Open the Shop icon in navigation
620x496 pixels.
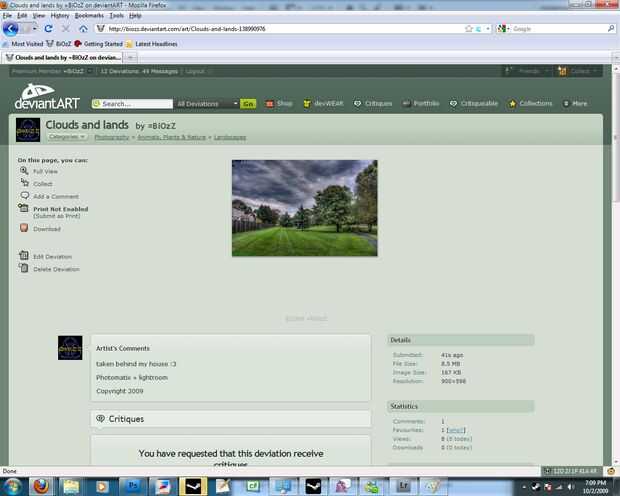(x=270, y=104)
